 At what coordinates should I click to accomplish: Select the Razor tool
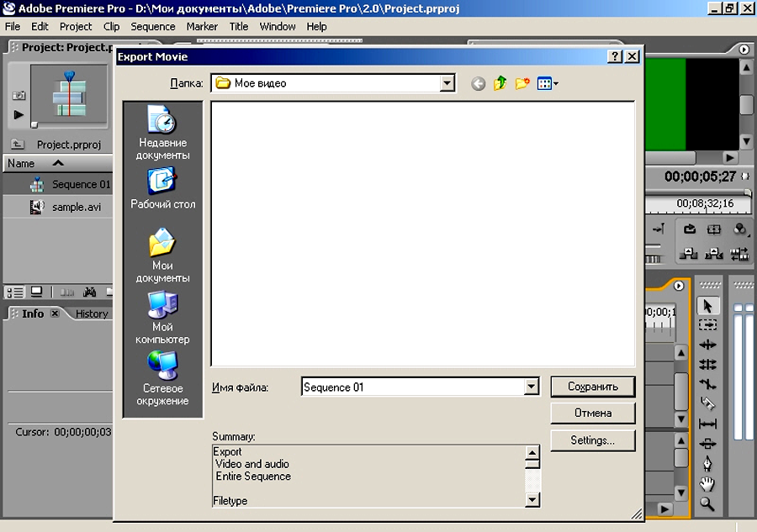click(x=707, y=403)
